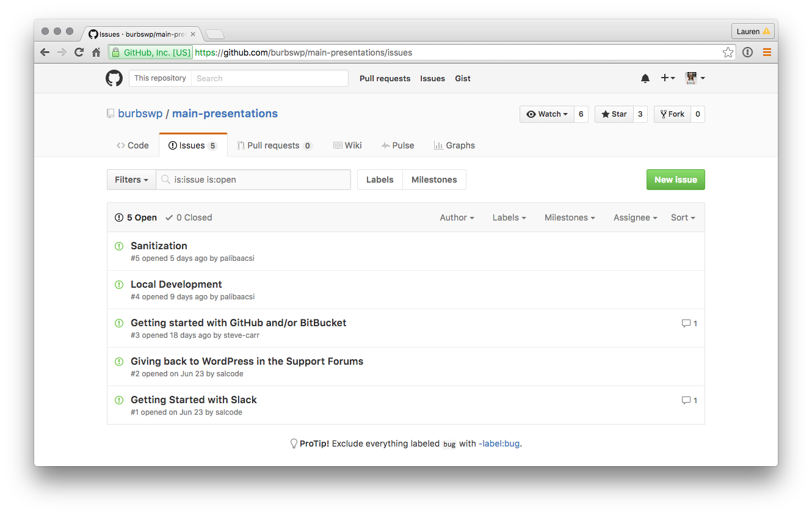Star the repository

(614, 114)
